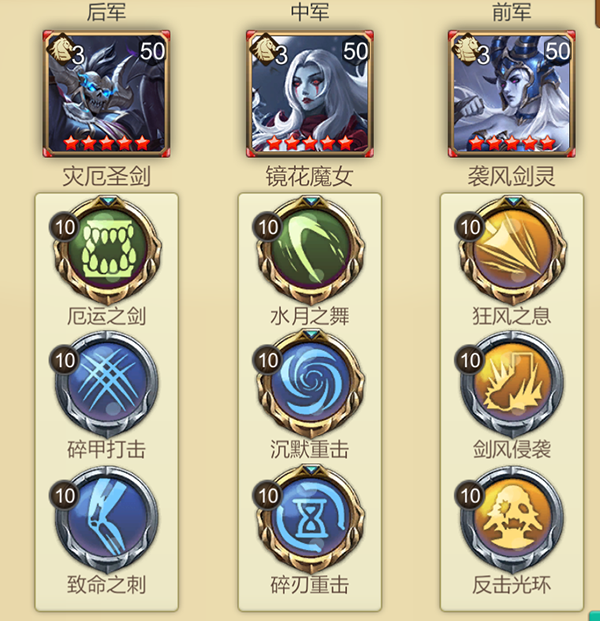Select the 镜花魔女 hero portrait
The height and width of the screenshot is (621, 600).
310,93
